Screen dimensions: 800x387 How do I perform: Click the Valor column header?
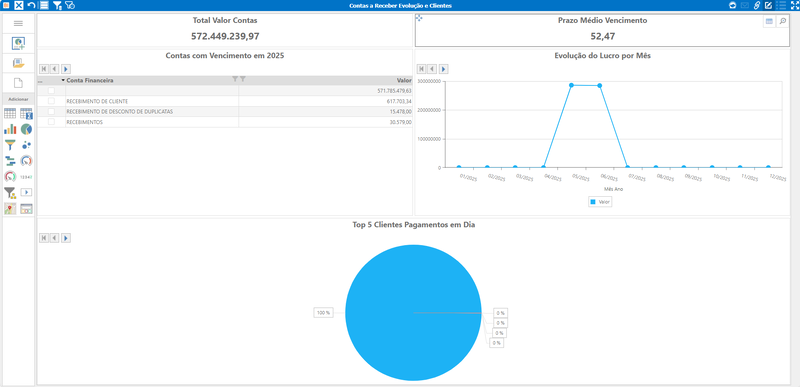[x=404, y=81]
